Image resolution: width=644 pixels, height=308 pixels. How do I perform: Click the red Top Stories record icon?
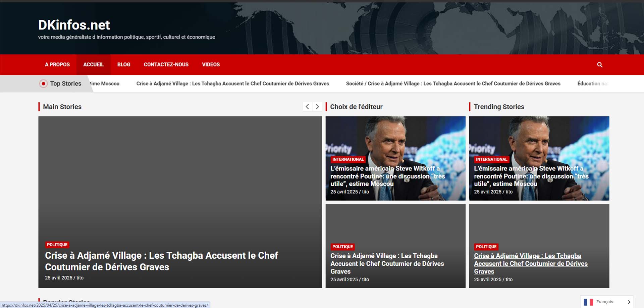pos(43,84)
